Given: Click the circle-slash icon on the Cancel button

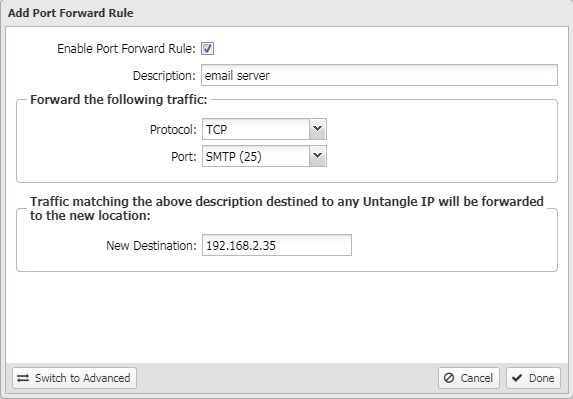Looking at the screenshot, I should 449,377.
